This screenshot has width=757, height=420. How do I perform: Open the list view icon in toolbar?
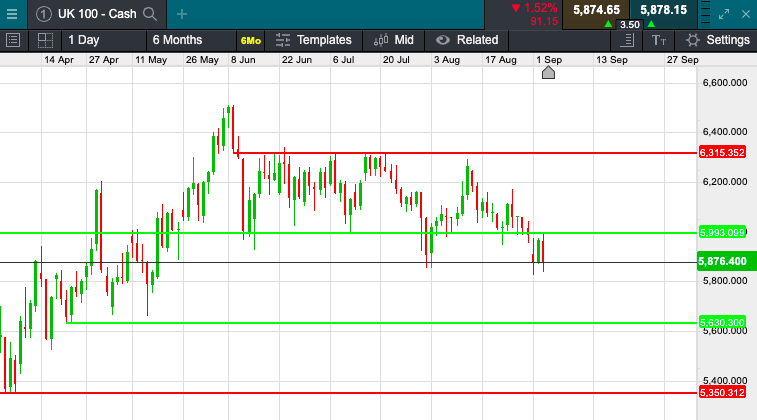point(13,40)
